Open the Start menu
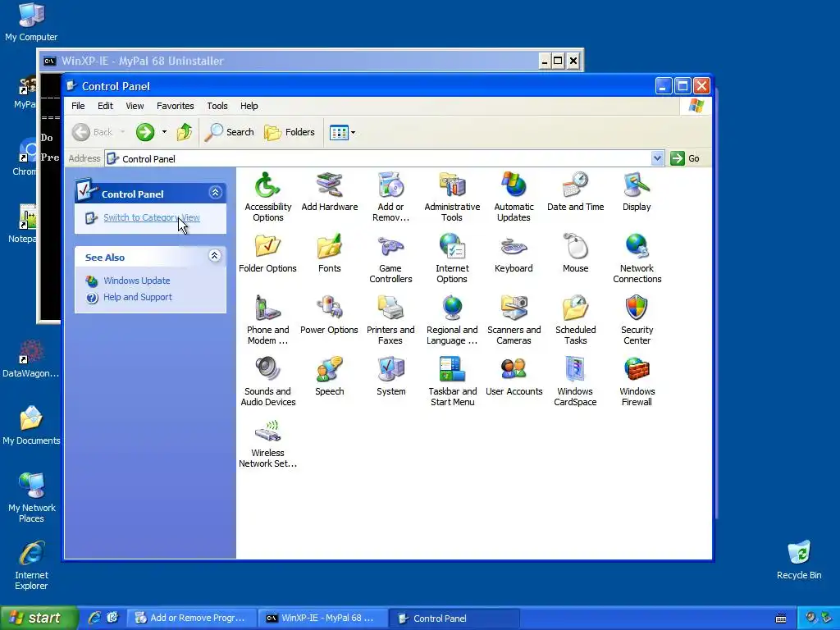 tap(39, 618)
